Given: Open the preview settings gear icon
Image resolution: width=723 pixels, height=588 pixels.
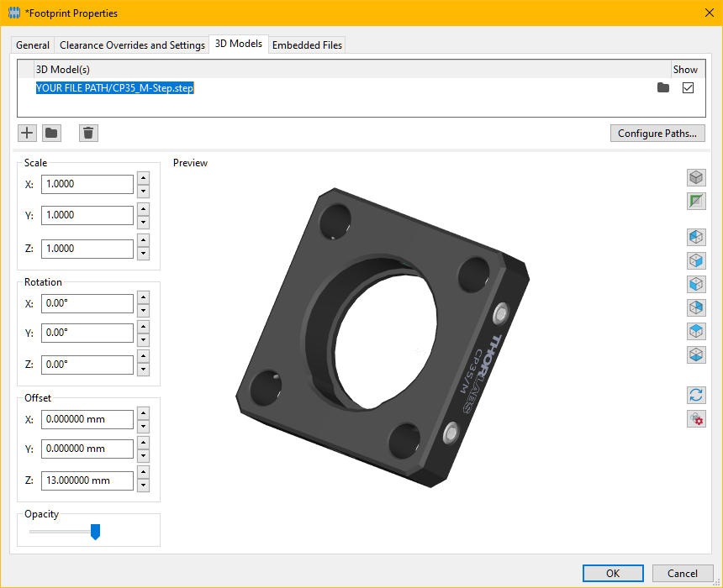Looking at the screenshot, I should 696,417.
